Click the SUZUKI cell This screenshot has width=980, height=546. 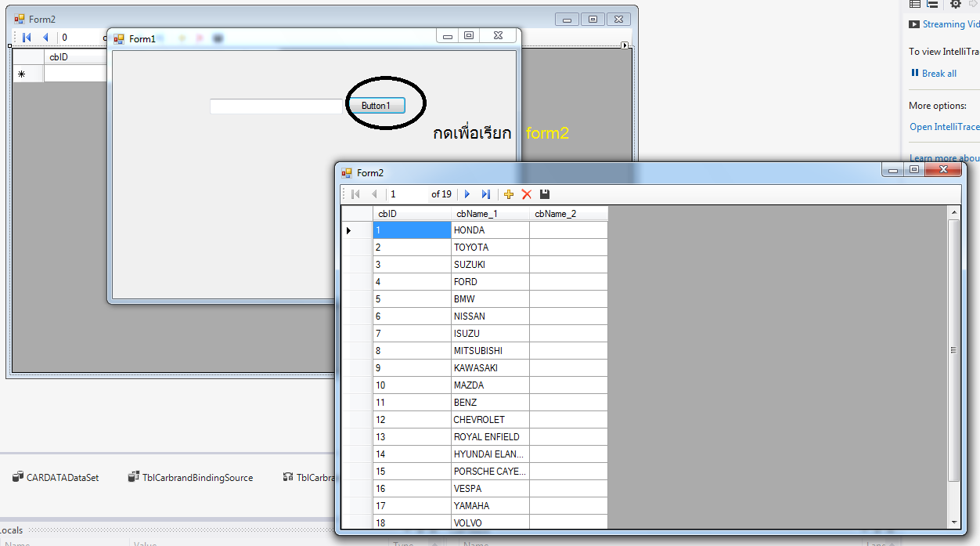coord(491,265)
